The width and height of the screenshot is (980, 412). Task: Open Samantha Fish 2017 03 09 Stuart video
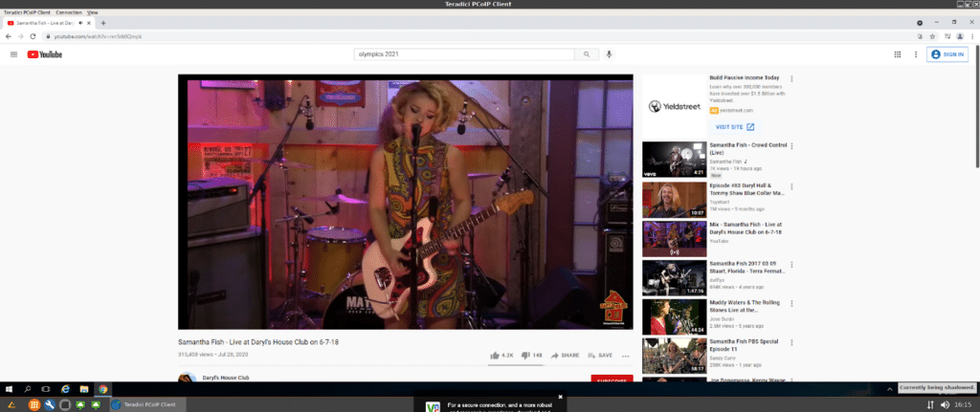point(675,278)
